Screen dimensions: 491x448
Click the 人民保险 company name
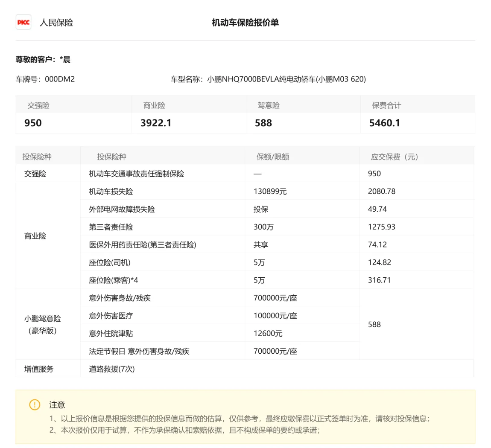point(56,23)
